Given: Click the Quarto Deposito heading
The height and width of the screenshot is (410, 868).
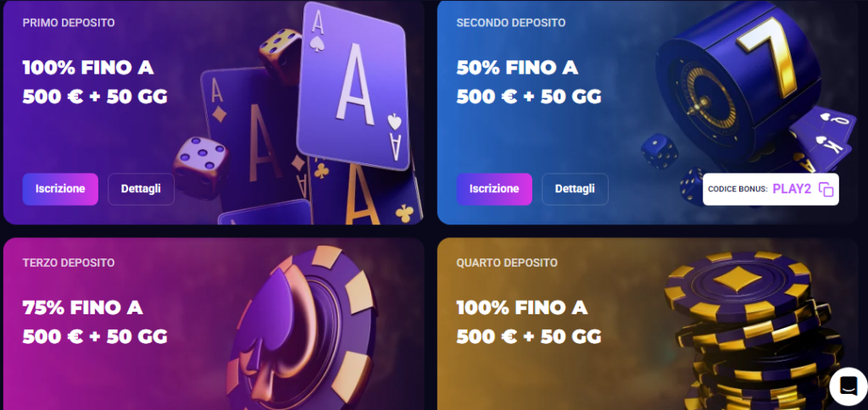Looking at the screenshot, I should (507, 263).
